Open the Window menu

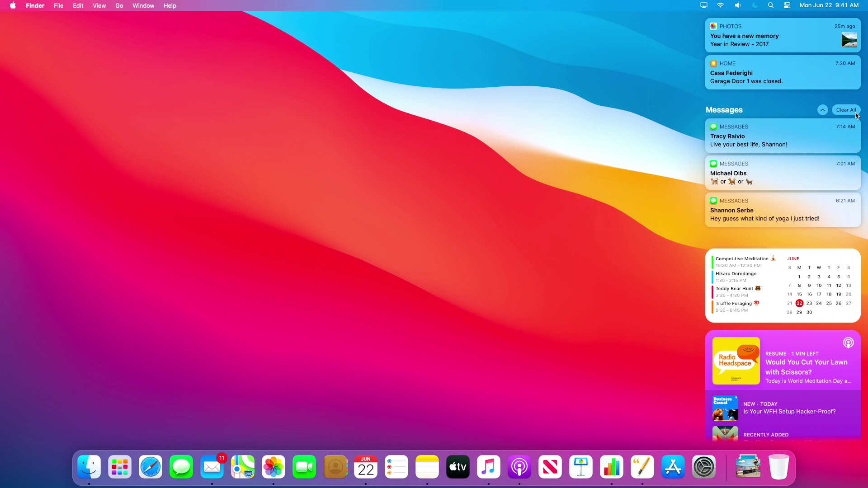[143, 5]
